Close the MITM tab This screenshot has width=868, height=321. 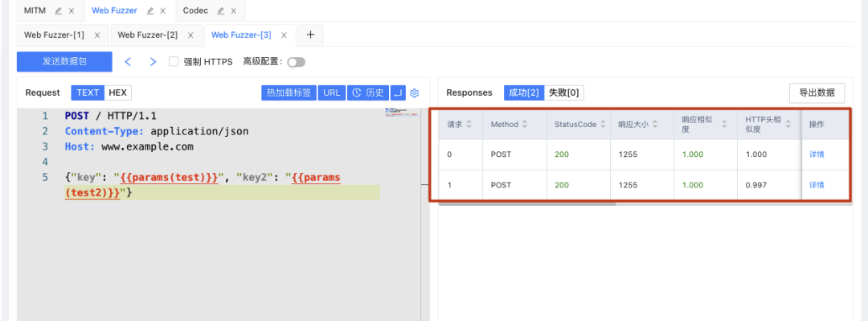(72, 10)
